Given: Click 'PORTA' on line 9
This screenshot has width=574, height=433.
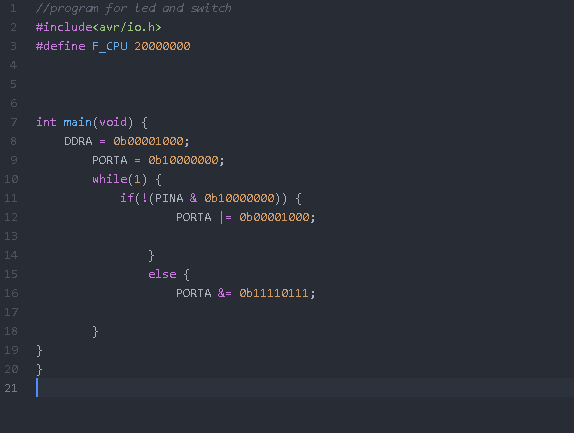Looking at the screenshot, I should pyautogui.click(x=109, y=160).
